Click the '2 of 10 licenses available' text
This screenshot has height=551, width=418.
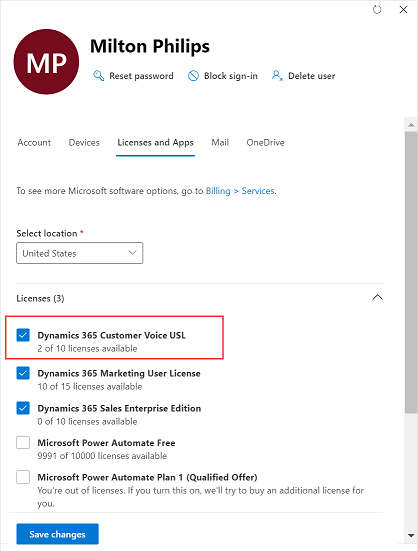coord(87,349)
